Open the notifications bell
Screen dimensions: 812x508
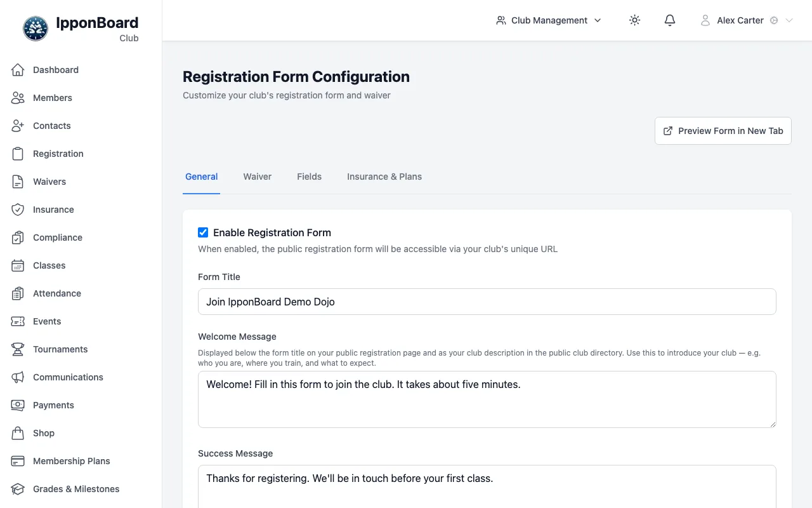(x=670, y=20)
